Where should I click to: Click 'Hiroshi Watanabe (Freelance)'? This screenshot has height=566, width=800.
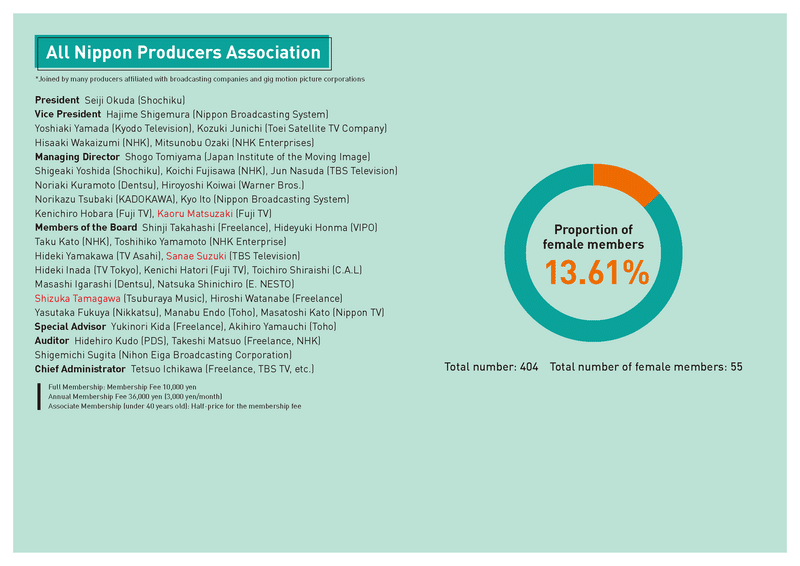pos(276,299)
